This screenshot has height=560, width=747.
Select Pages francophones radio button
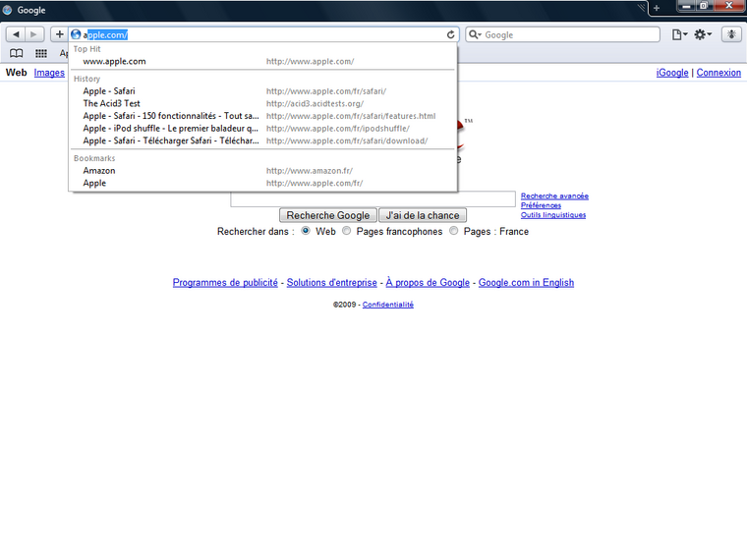pyautogui.click(x=347, y=231)
